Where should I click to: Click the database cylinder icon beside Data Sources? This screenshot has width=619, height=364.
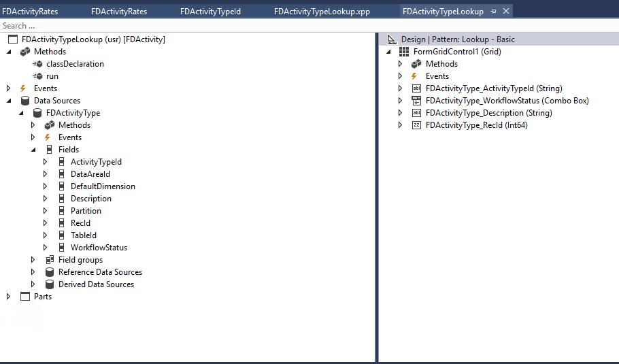coord(25,101)
